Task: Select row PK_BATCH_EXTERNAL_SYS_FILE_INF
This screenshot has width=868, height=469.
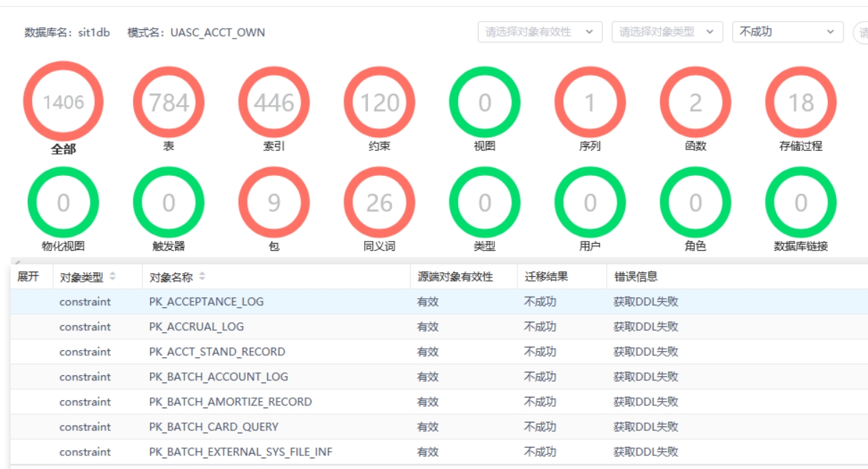Action: click(439, 452)
